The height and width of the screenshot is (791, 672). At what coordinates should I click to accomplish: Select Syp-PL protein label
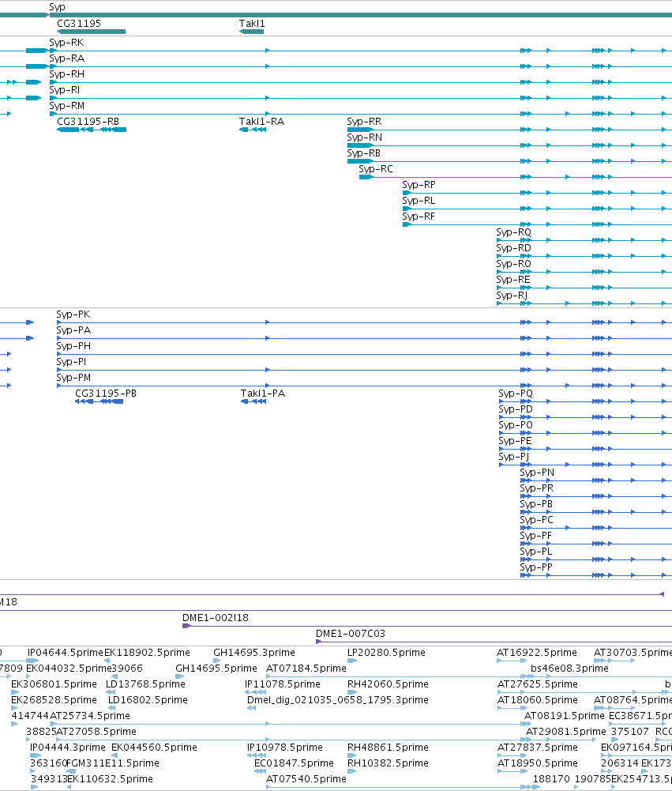click(x=536, y=552)
